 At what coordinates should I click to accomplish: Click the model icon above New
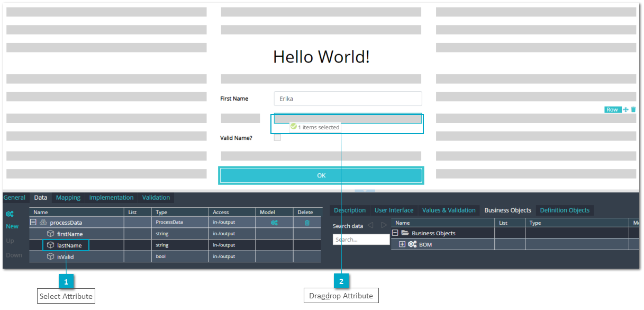click(10, 214)
